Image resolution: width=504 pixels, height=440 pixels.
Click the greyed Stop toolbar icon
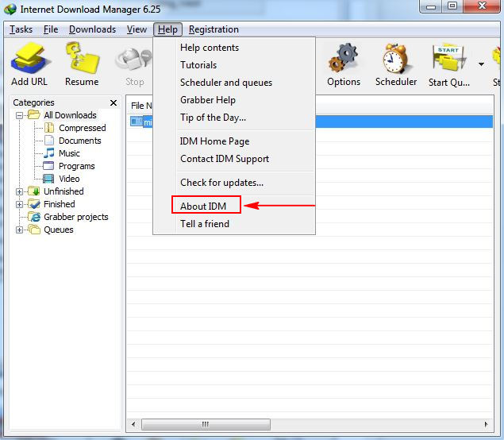(133, 60)
